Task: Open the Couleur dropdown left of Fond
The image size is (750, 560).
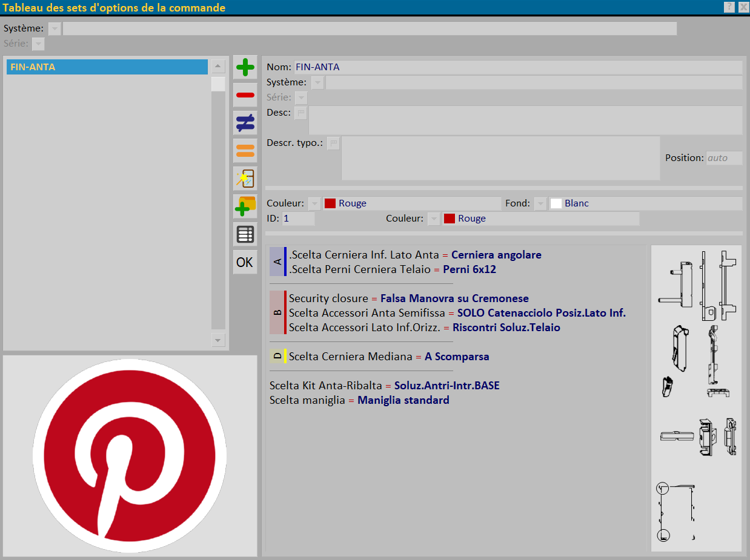Action: pyautogui.click(x=314, y=203)
